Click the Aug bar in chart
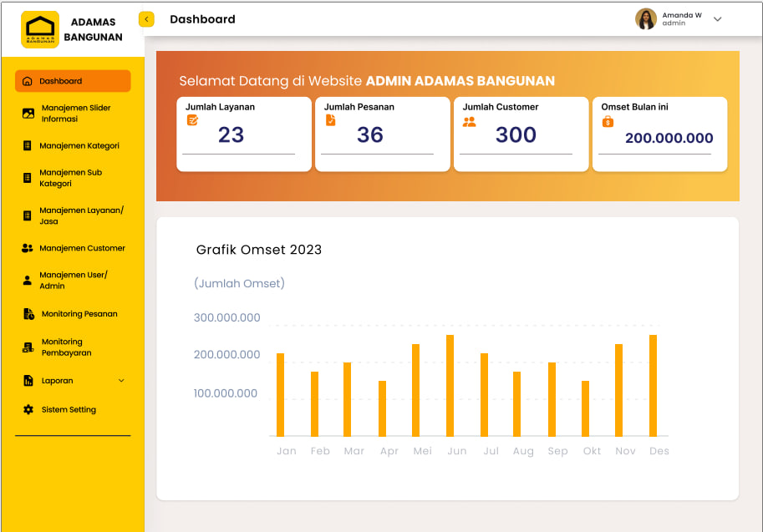 click(516, 404)
